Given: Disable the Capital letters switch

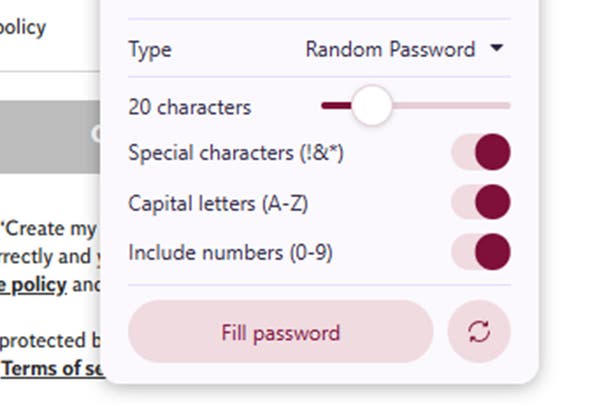Looking at the screenshot, I should [x=481, y=203].
